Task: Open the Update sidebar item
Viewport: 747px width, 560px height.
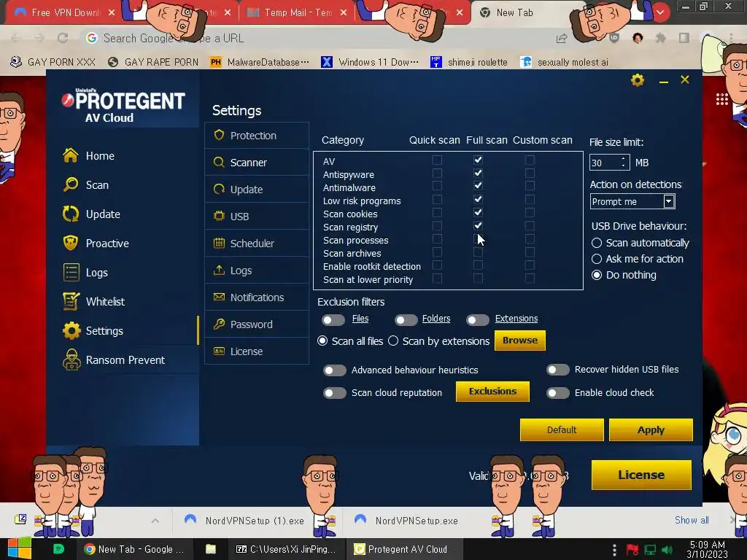Action: point(91,214)
